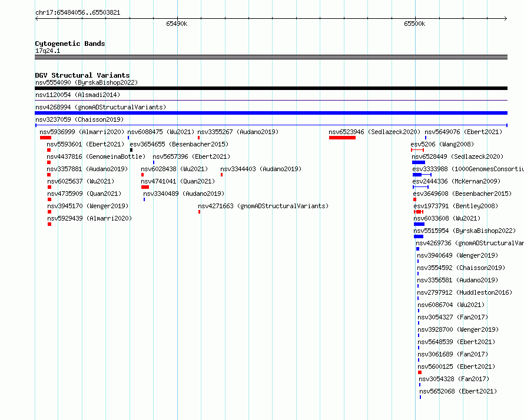The image size is (524, 420).
Task: Open nsv3054327 (Fan2017) variant
Action: click(x=453, y=317)
